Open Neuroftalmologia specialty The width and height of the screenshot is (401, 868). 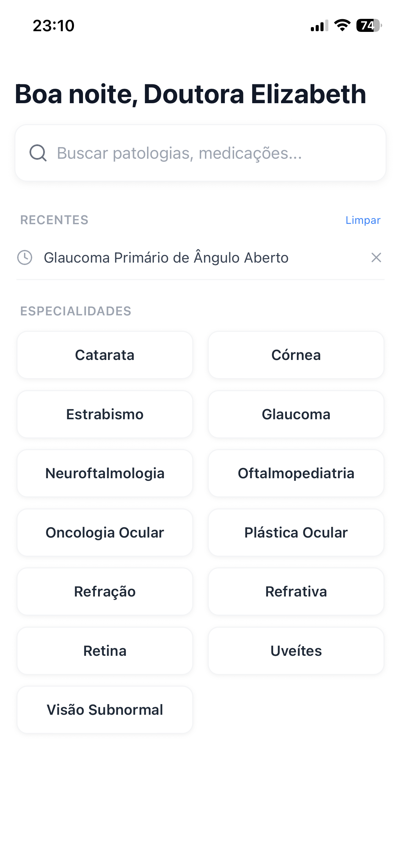coord(105,473)
